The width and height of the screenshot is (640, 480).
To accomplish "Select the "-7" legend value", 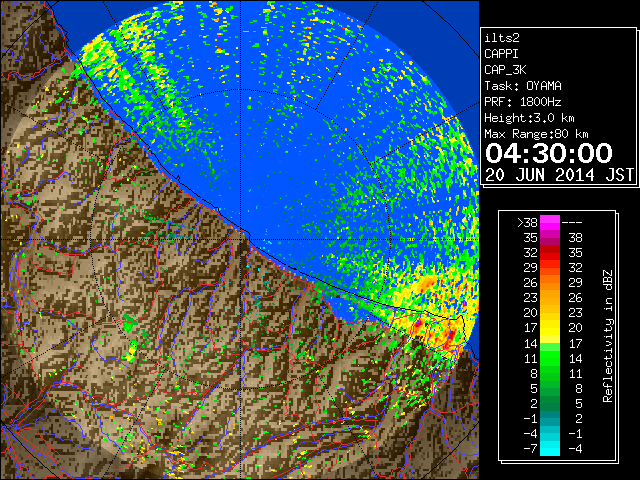I will (x=530, y=449).
